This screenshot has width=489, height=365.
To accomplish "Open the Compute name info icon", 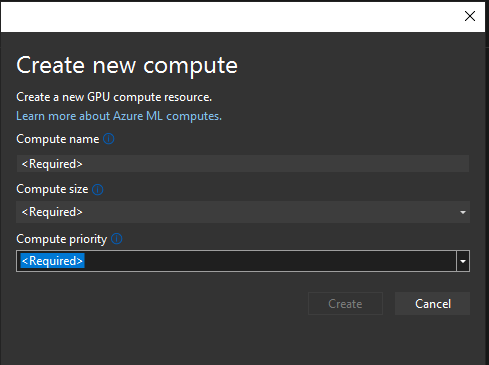I will coord(109,139).
